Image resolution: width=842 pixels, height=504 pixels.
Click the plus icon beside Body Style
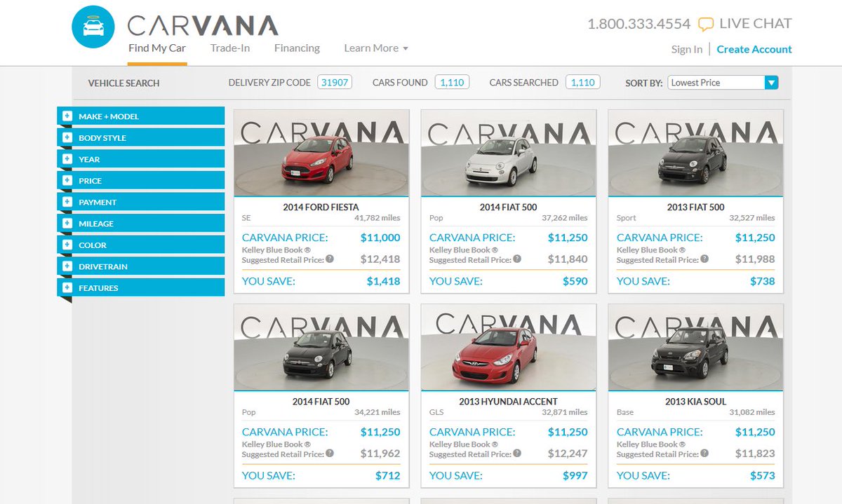(x=67, y=137)
